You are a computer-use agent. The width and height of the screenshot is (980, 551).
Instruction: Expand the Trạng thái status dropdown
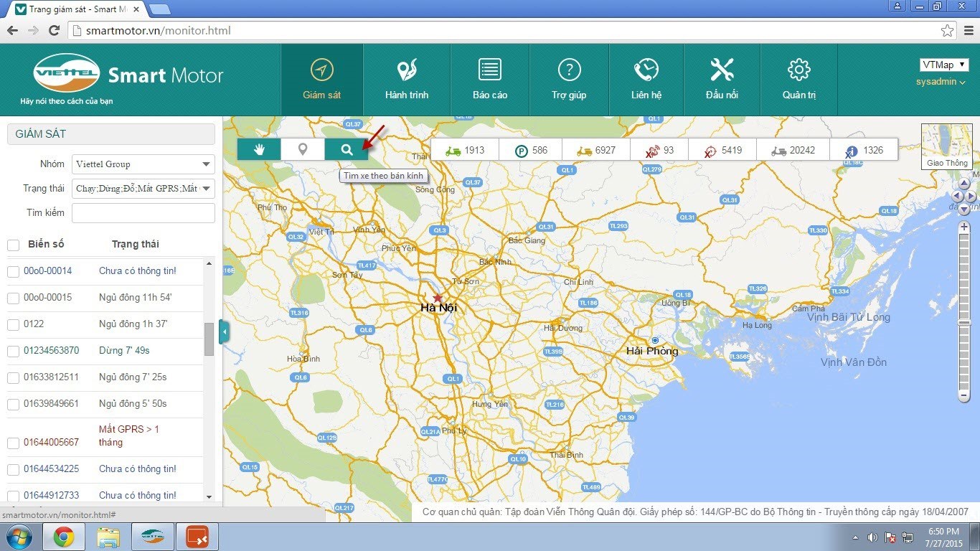tap(143, 189)
